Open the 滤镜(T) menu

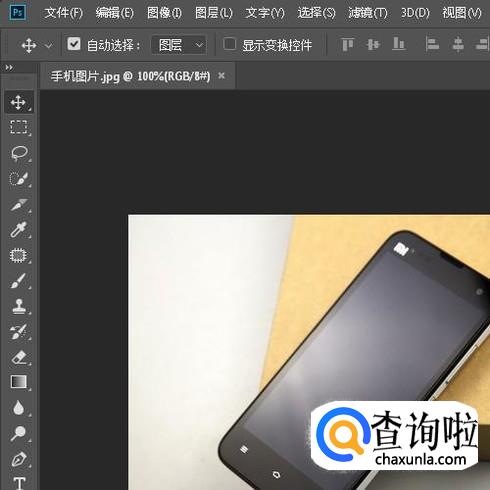point(368,13)
